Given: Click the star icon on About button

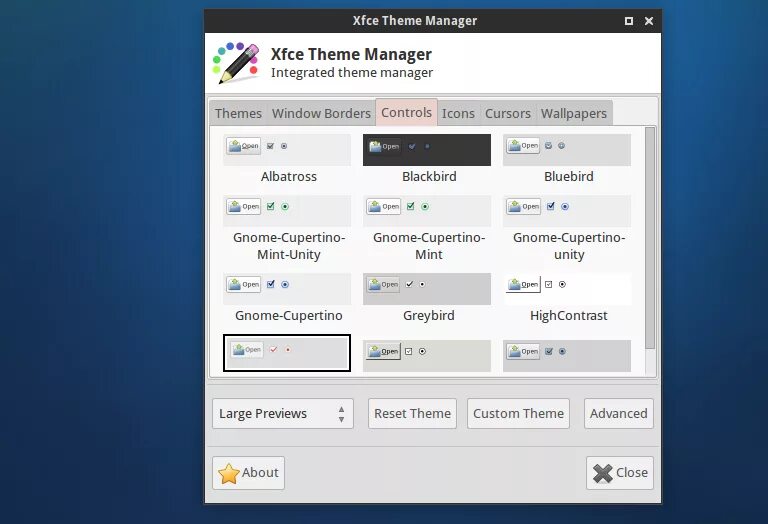Looking at the screenshot, I should point(229,473).
